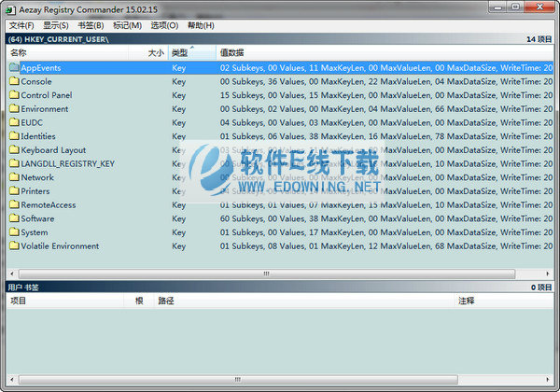The height and width of the screenshot is (392, 560).
Task: Open the 帮助(H) help menu
Action: tap(200, 25)
